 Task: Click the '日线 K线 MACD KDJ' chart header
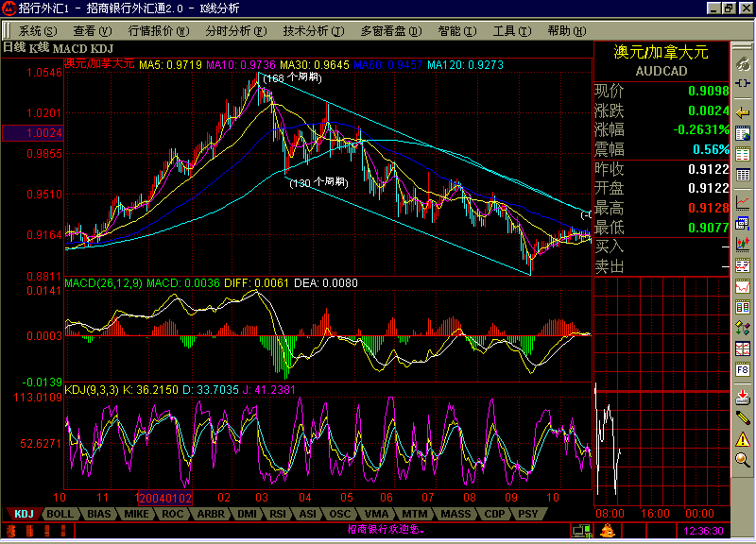click(x=58, y=48)
